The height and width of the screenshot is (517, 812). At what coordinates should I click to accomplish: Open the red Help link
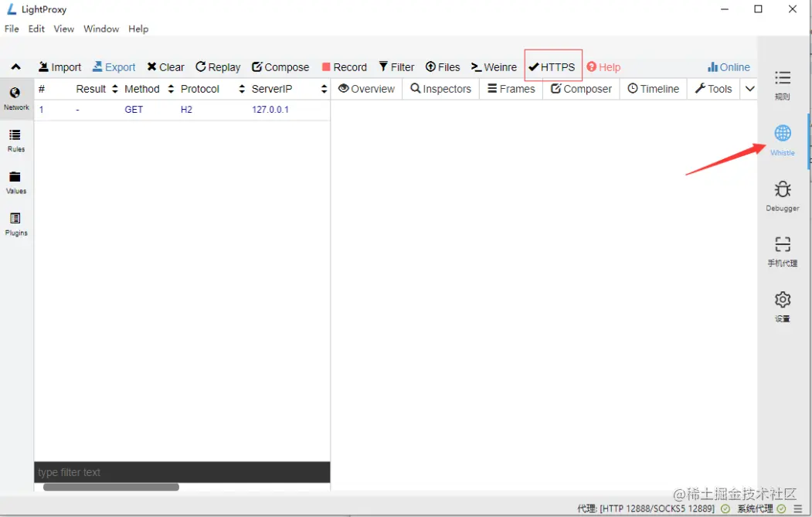pos(603,67)
